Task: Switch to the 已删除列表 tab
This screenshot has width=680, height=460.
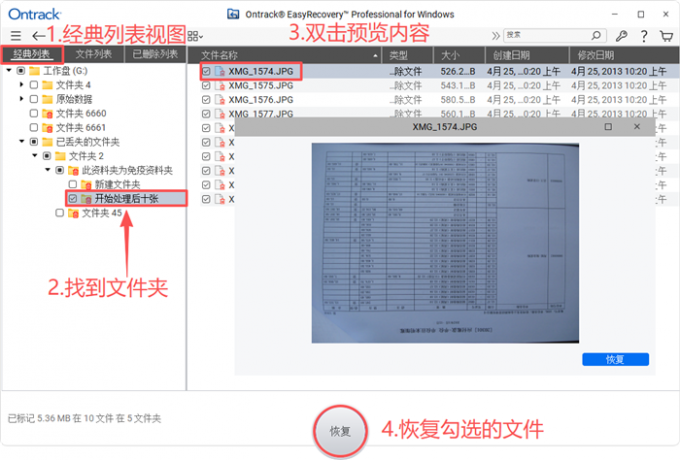Action: (x=156, y=54)
